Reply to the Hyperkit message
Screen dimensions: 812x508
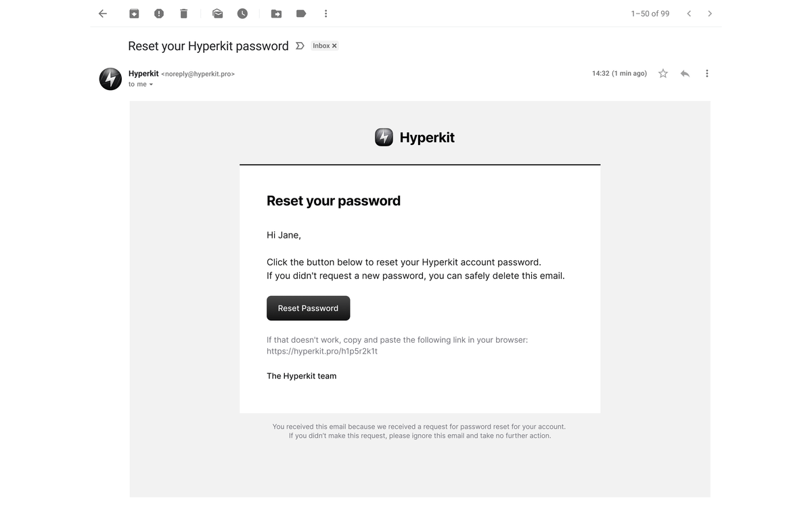[685, 73]
